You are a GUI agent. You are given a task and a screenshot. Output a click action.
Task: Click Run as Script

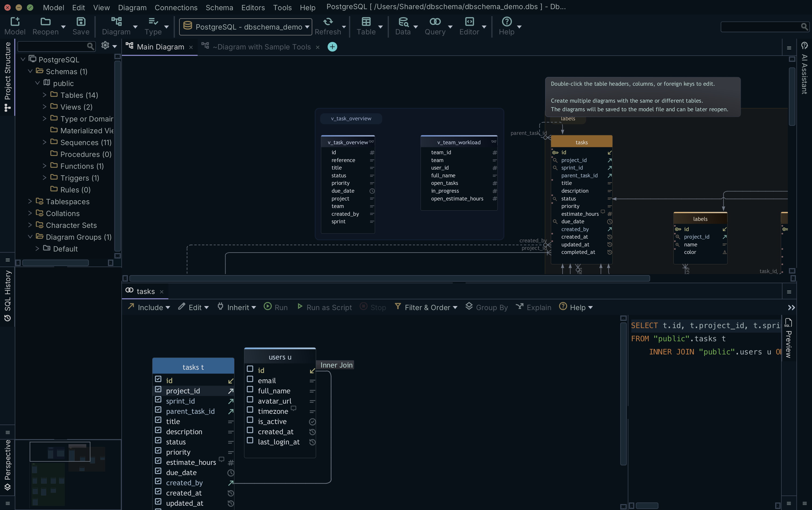(324, 307)
